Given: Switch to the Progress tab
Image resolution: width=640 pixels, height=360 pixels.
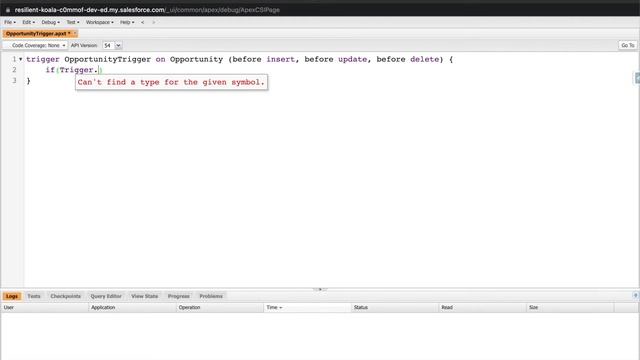Looking at the screenshot, I should click(x=179, y=296).
